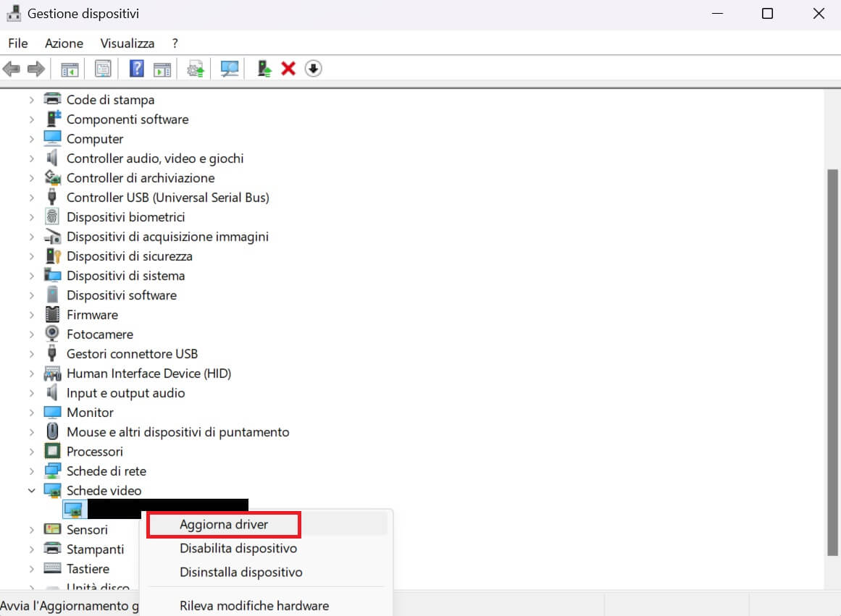This screenshot has width=841, height=616.
Task: Click the download arrow toolbar icon
Action: (x=313, y=69)
